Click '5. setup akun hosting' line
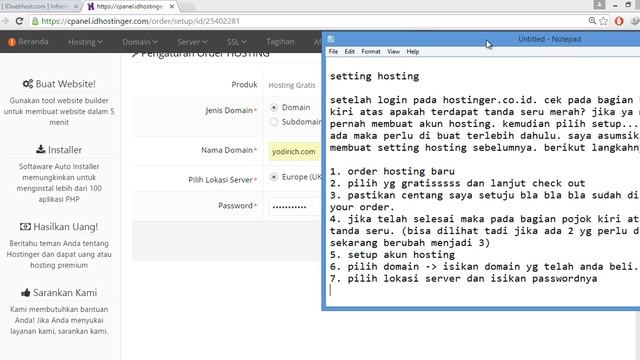The height and width of the screenshot is (360, 640). 392,255
